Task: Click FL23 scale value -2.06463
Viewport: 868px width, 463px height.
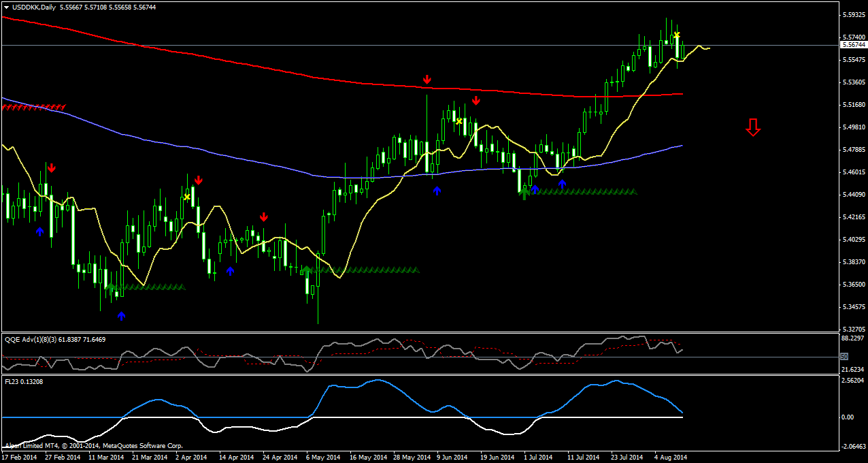Action: coord(854,447)
